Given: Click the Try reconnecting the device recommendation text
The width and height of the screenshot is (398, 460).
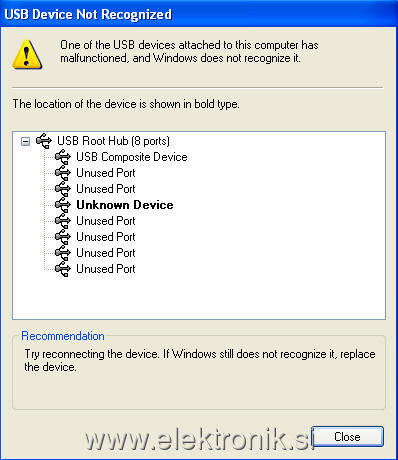Looking at the screenshot, I should pyautogui.click(x=200, y=360).
